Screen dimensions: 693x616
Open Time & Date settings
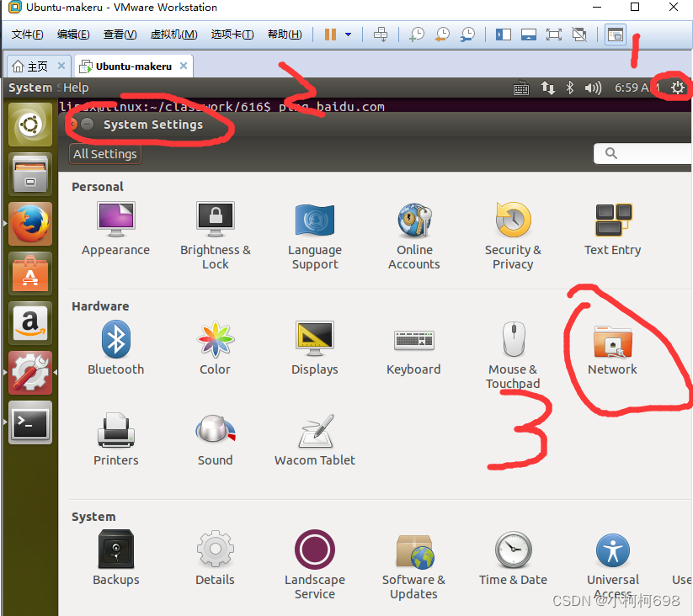point(513,558)
